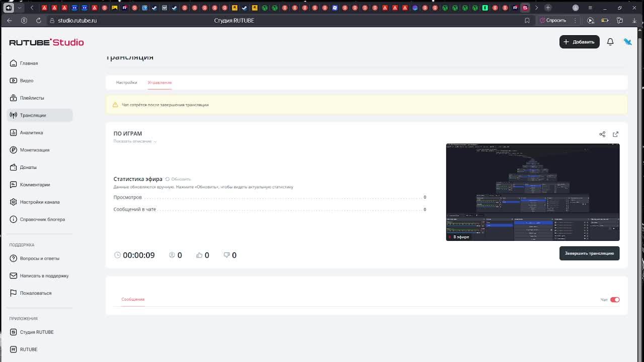The width and height of the screenshot is (644, 362).
Task: Click the RUTUBE Studio logo
Action: (x=46, y=42)
